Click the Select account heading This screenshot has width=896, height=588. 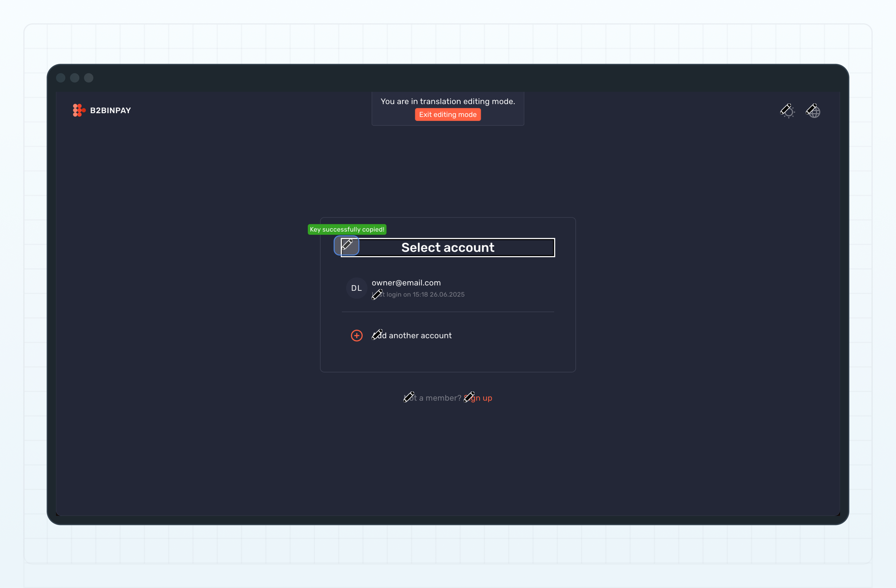(x=448, y=248)
